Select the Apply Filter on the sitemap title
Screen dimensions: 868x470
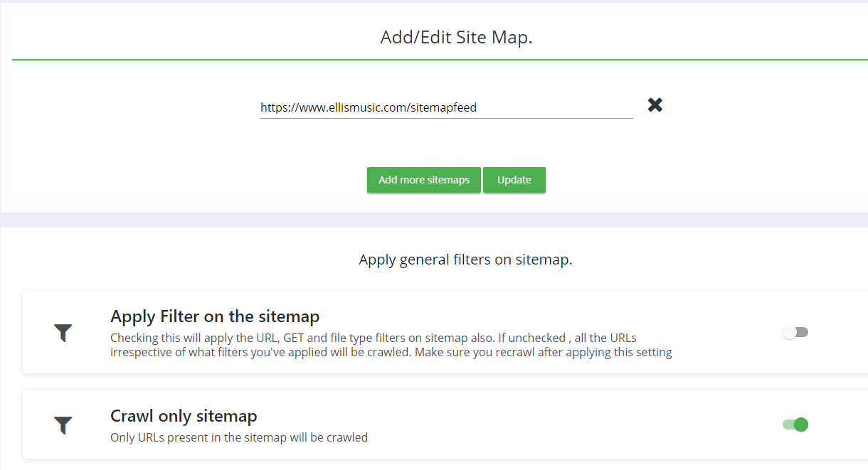tap(215, 316)
